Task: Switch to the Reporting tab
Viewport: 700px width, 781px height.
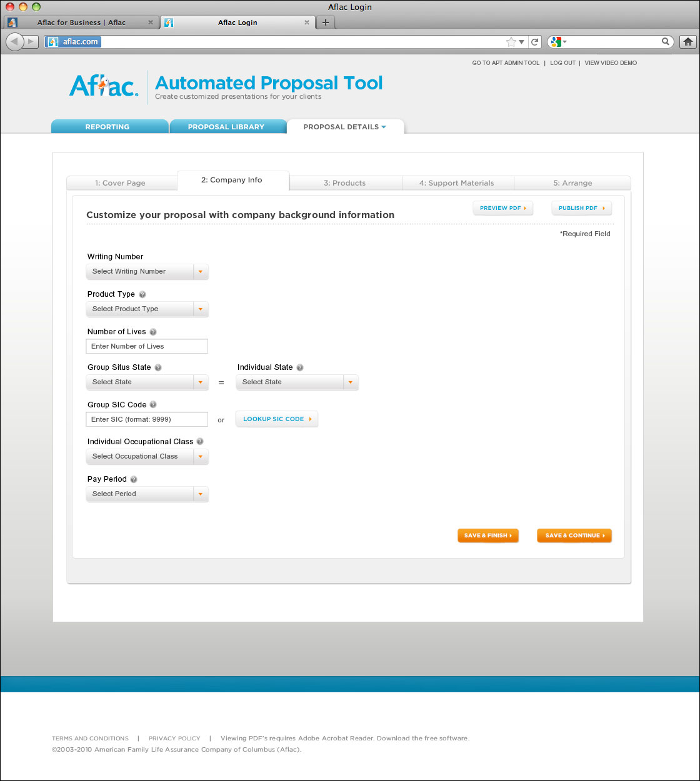Action: point(109,126)
